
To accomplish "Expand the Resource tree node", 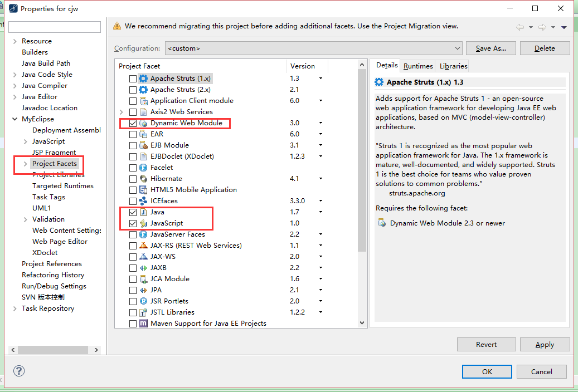I will tap(14, 41).
